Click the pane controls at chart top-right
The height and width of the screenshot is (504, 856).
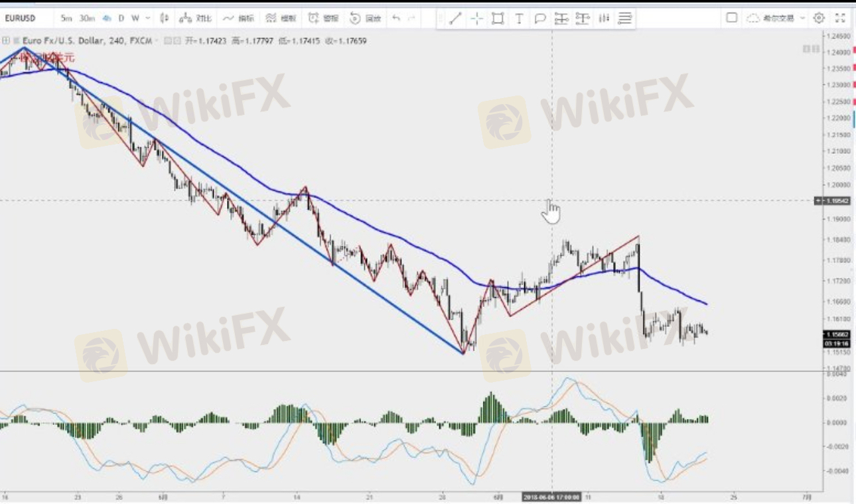point(810,49)
